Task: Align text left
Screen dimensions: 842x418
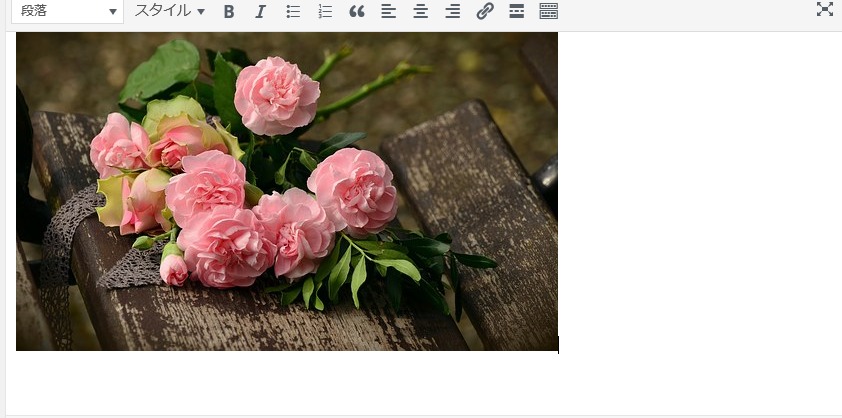Action: pyautogui.click(x=389, y=11)
